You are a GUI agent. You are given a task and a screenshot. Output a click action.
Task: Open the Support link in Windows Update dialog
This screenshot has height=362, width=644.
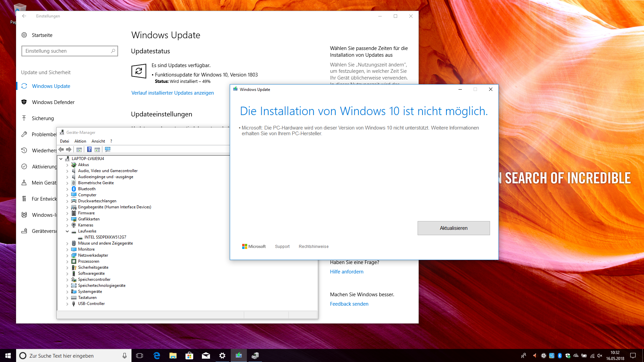(282, 247)
